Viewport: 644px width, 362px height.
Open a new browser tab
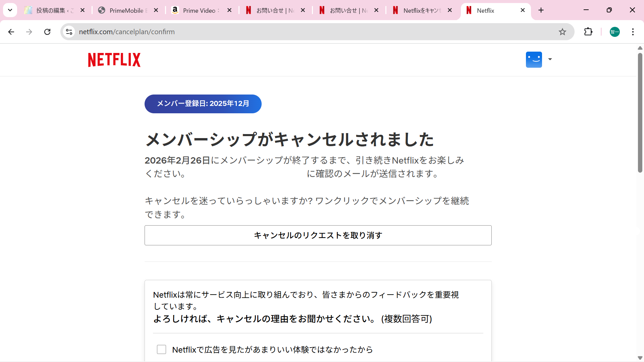click(541, 10)
